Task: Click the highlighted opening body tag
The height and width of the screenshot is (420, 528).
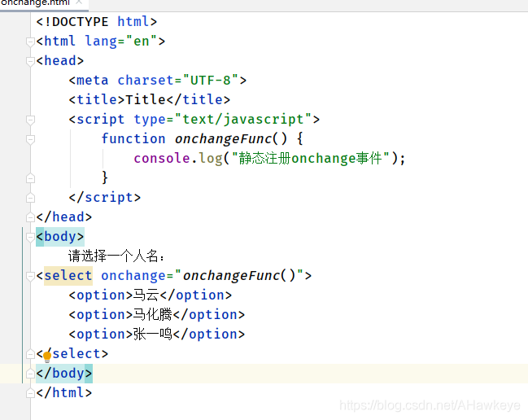Action: (60, 237)
